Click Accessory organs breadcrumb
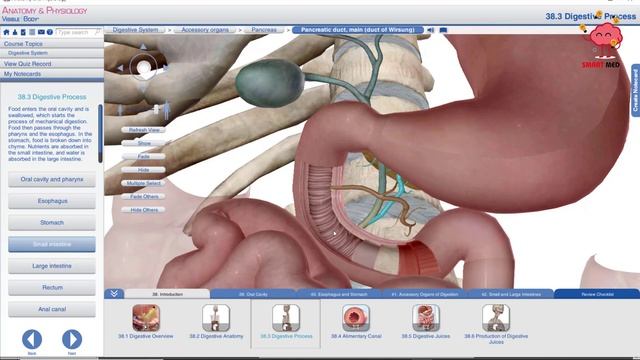This screenshot has height=360, width=640. [205, 30]
